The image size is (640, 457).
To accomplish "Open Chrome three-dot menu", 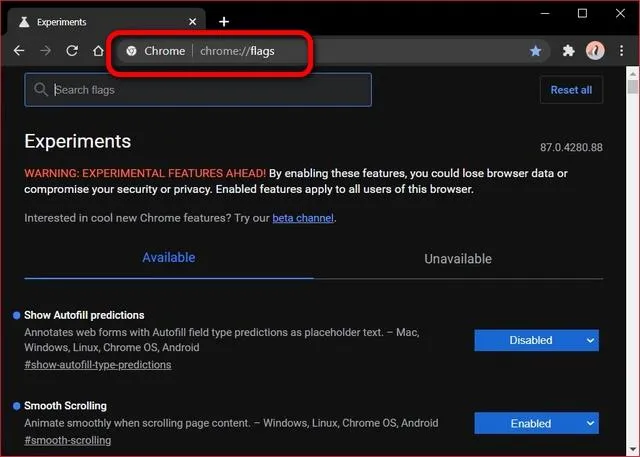I will pos(621,51).
